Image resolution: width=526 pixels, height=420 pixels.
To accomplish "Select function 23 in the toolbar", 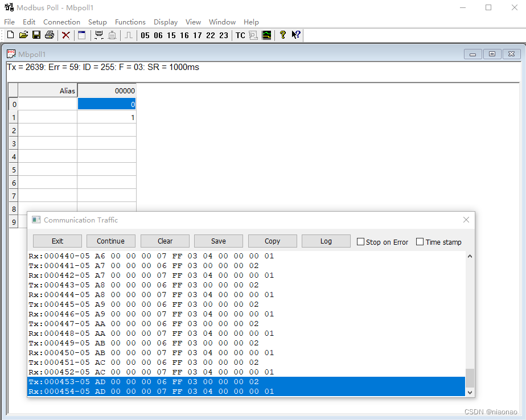I will coord(224,35).
